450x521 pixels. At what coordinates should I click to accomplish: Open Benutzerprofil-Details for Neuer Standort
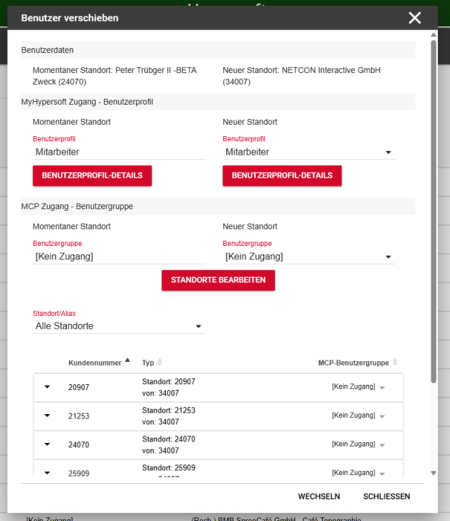pyautogui.click(x=282, y=176)
